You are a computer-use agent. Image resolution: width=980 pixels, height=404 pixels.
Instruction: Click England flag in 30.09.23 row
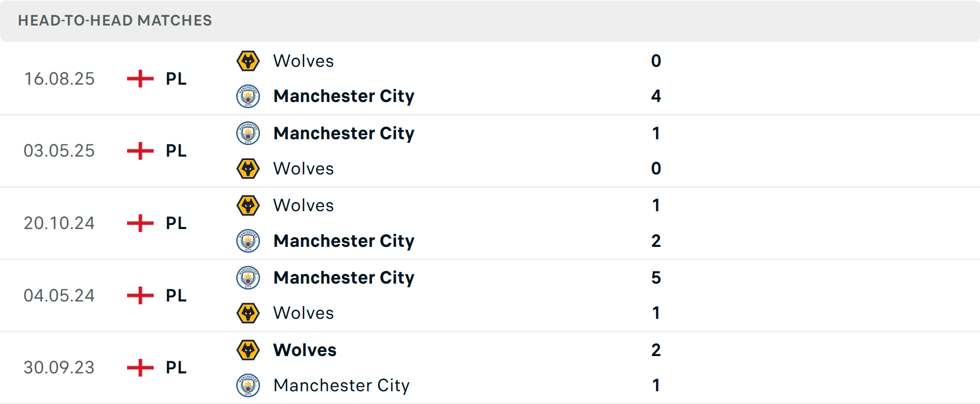(140, 368)
